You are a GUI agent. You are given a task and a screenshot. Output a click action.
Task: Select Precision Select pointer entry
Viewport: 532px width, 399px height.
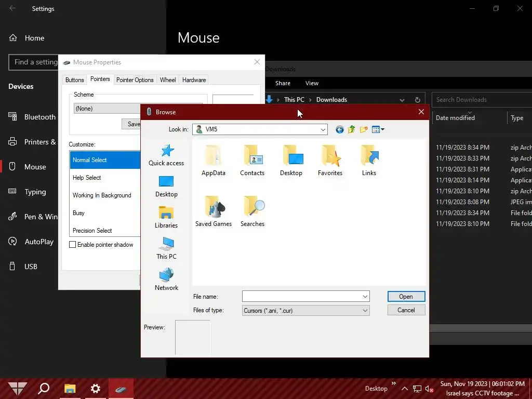[105, 230]
